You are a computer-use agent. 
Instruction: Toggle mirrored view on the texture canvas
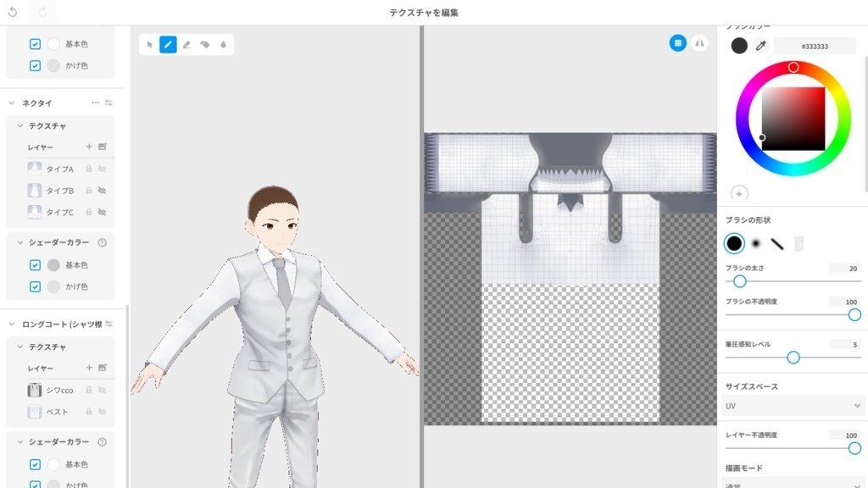[x=699, y=43]
